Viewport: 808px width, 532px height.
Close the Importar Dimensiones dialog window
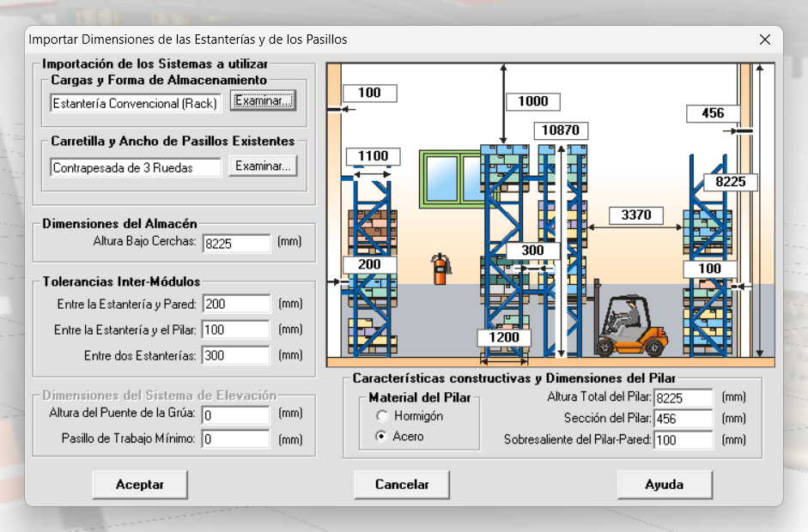click(764, 39)
